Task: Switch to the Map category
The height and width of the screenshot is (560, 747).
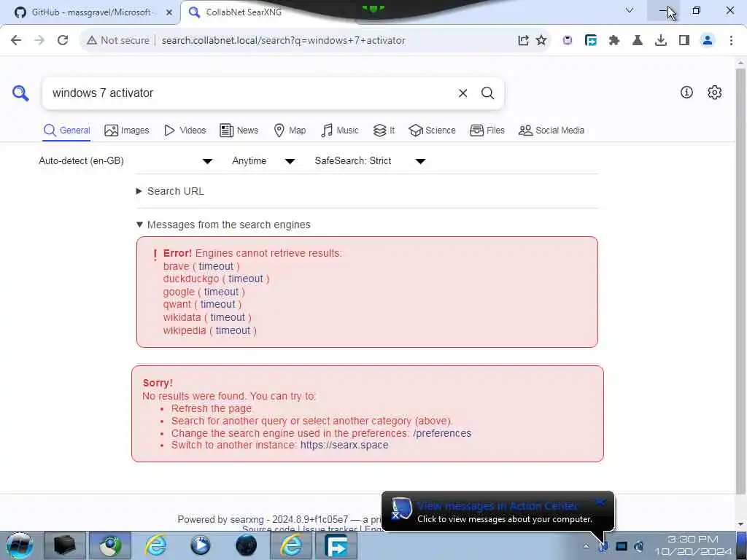Action: 290,131
